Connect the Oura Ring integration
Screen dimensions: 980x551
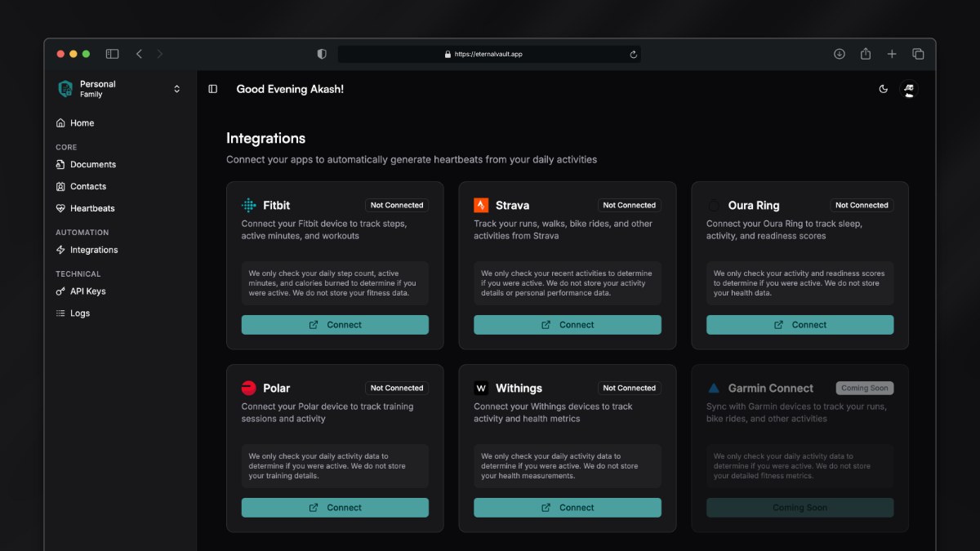tap(800, 325)
